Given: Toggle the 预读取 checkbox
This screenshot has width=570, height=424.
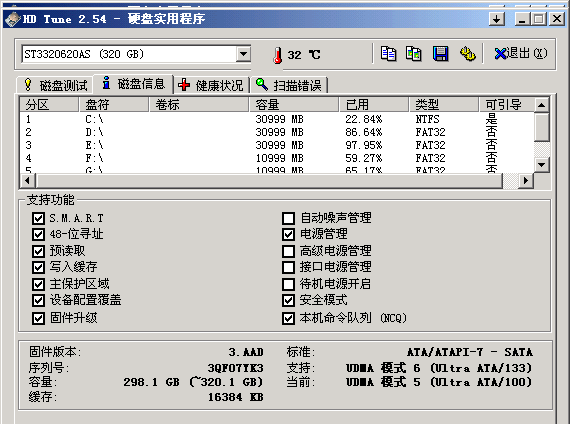Looking at the screenshot, I should point(39,251).
